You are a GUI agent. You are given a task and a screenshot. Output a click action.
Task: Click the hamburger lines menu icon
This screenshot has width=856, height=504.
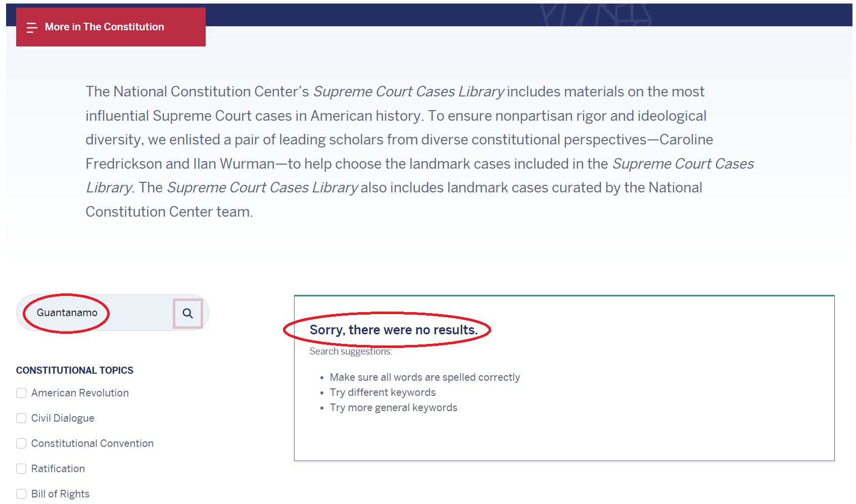point(32,27)
